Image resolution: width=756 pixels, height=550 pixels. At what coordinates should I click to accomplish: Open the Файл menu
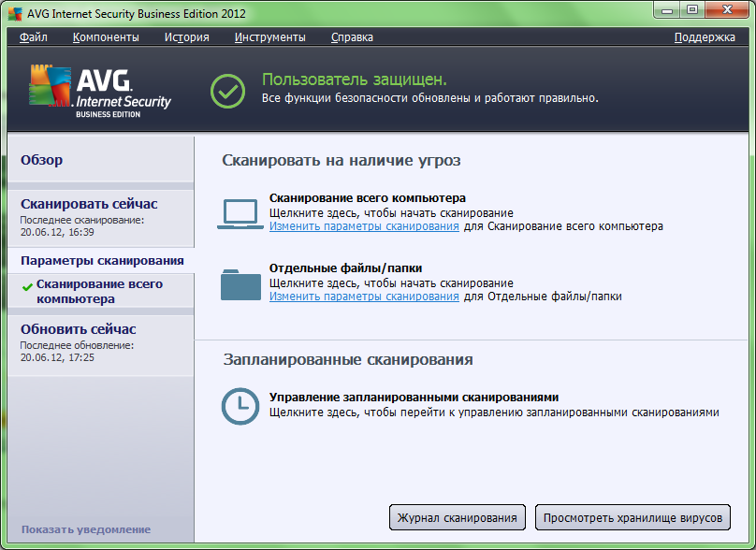(x=34, y=37)
